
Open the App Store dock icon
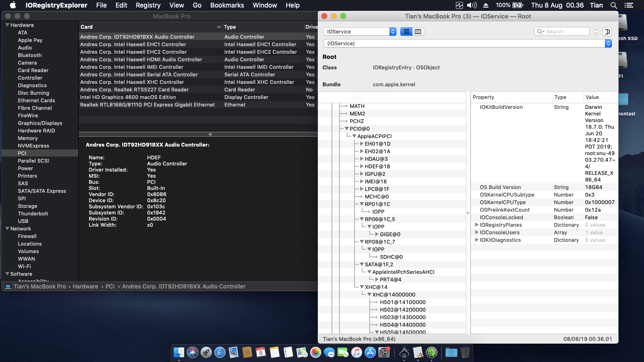(x=370, y=352)
